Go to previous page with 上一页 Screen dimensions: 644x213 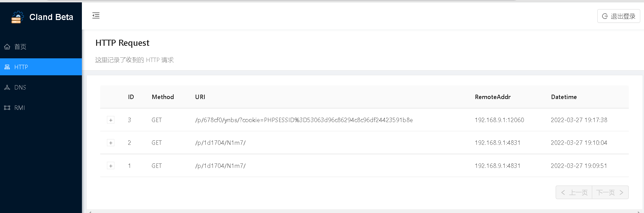(x=574, y=193)
